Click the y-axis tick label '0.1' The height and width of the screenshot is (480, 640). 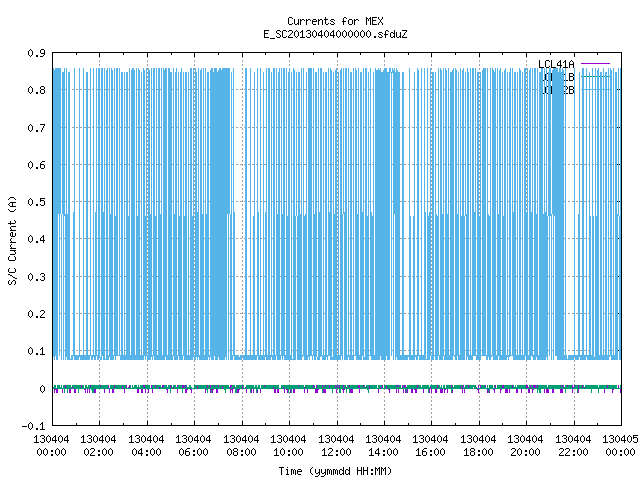[36, 351]
